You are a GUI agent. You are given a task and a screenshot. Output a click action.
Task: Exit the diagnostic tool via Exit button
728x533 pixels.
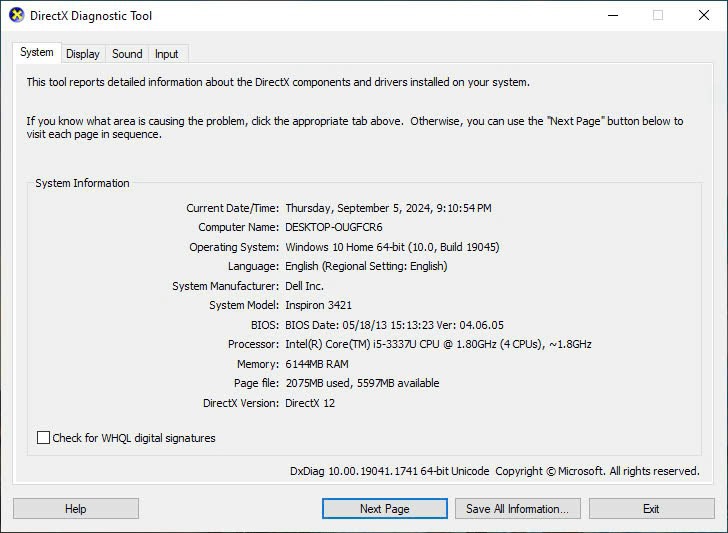[x=651, y=509]
